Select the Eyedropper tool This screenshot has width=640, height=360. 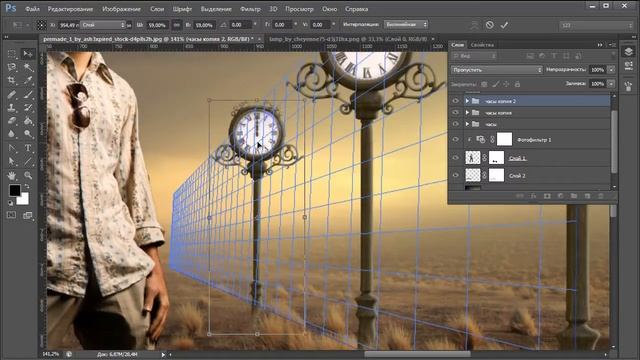coord(28,80)
